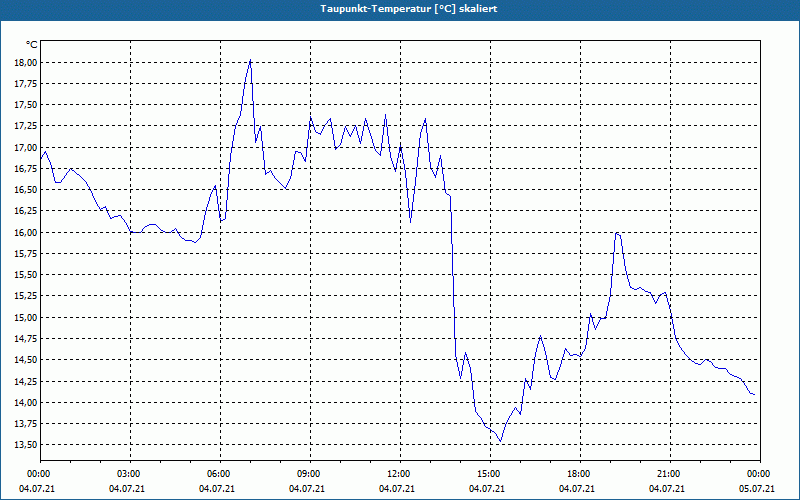Viewport: 800px width, 500px height.
Task: Click the 15,50 y-axis value
Action: [x=25, y=275]
